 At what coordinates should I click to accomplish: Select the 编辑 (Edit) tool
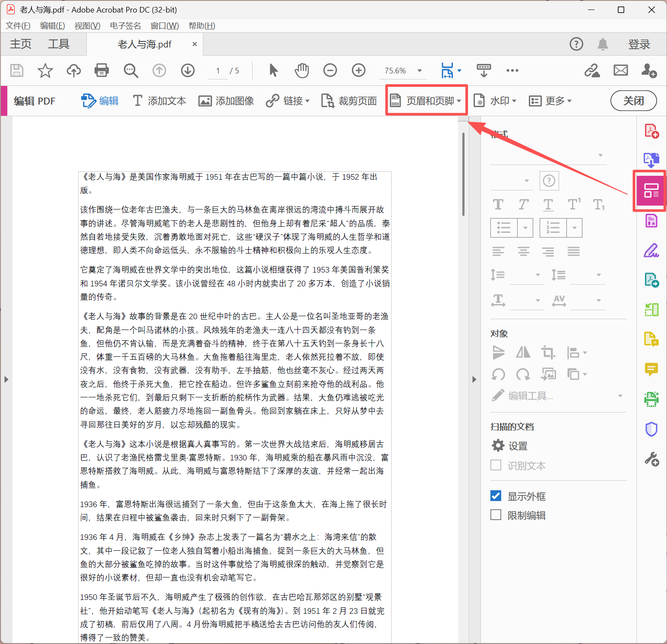point(100,101)
